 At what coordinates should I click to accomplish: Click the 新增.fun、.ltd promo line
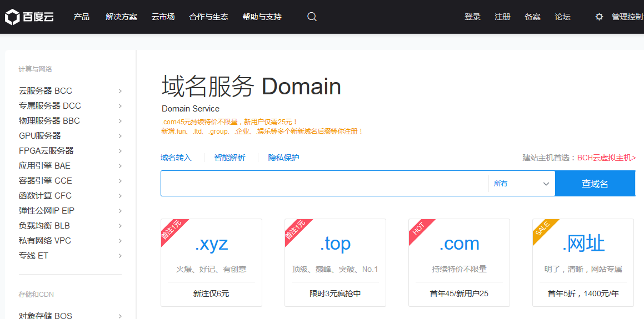[x=262, y=131]
